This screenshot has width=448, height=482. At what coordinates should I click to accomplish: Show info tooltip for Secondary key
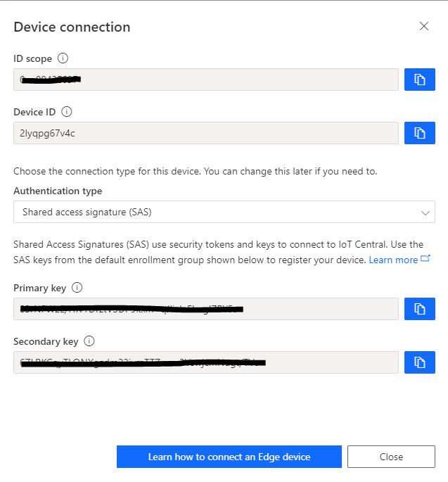(89, 341)
